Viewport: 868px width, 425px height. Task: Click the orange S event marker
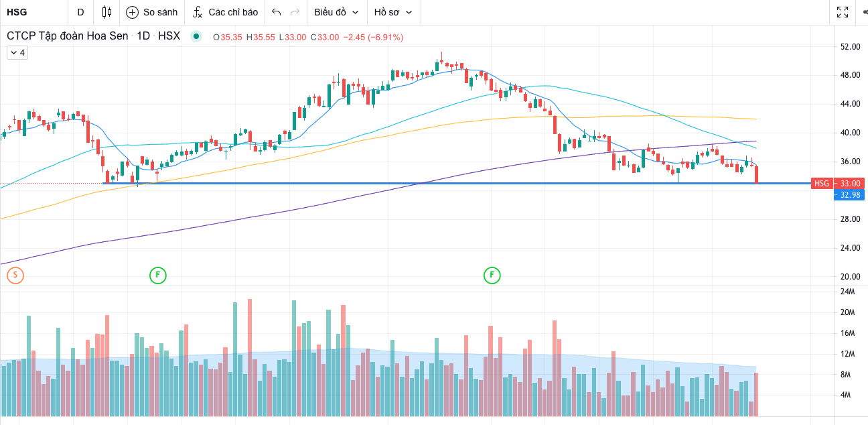point(15,275)
